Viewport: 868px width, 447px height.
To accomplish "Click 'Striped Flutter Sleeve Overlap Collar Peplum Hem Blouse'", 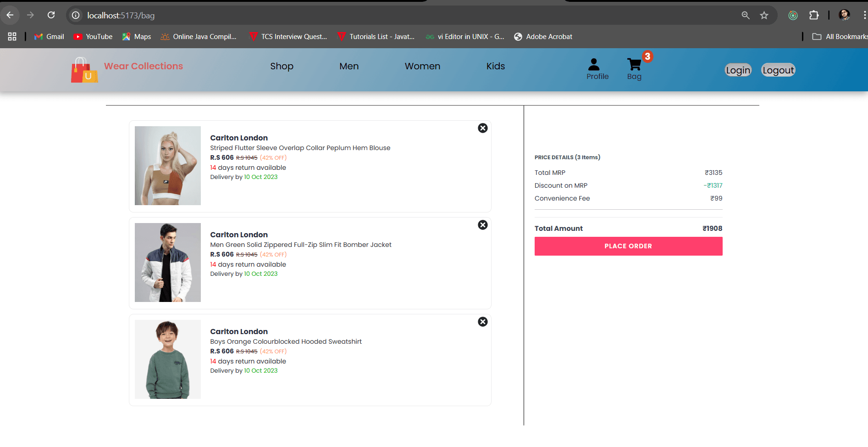I will [x=300, y=148].
